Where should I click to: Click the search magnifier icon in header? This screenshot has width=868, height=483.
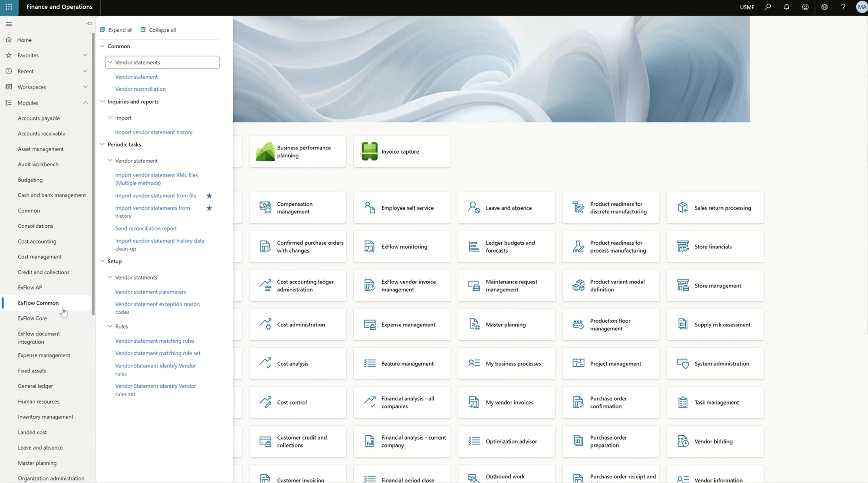pos(768,7)
